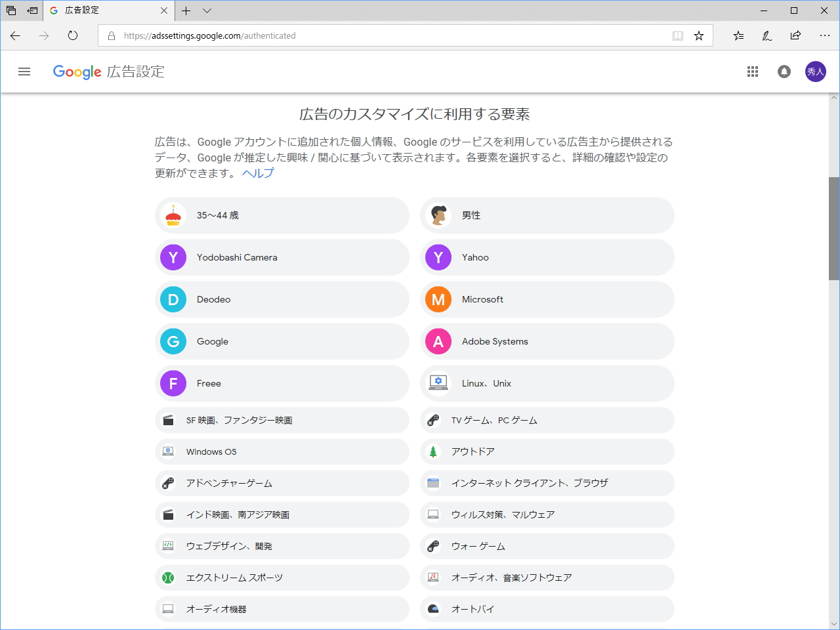The height and width of the screenshot is (630, 840).
Task: Open the Google apps grid
Action: coord(753,72)
